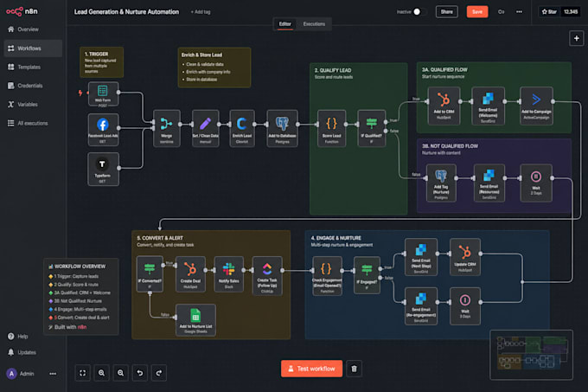Image resolution: width=588 pixels, height=392 pixels.
Task: Select the Send Email (Next Step) node
Action: coord(421,257)
